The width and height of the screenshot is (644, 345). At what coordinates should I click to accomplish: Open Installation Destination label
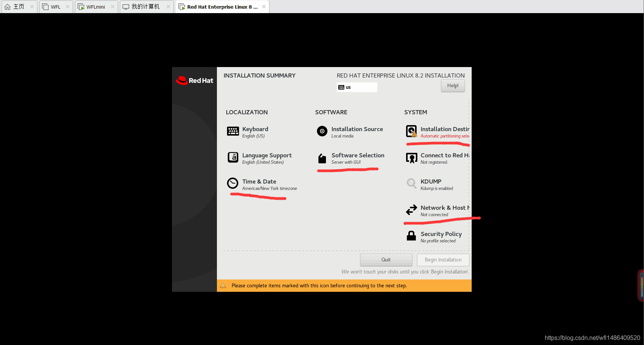(x=445, y=129)
